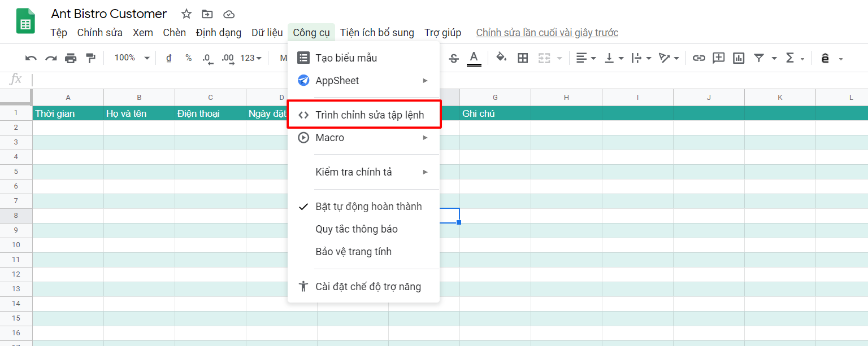Image resolution: width=868 pixels, height=346 pixels.
Task: Select the paint format roller icon
Action: 90,58
